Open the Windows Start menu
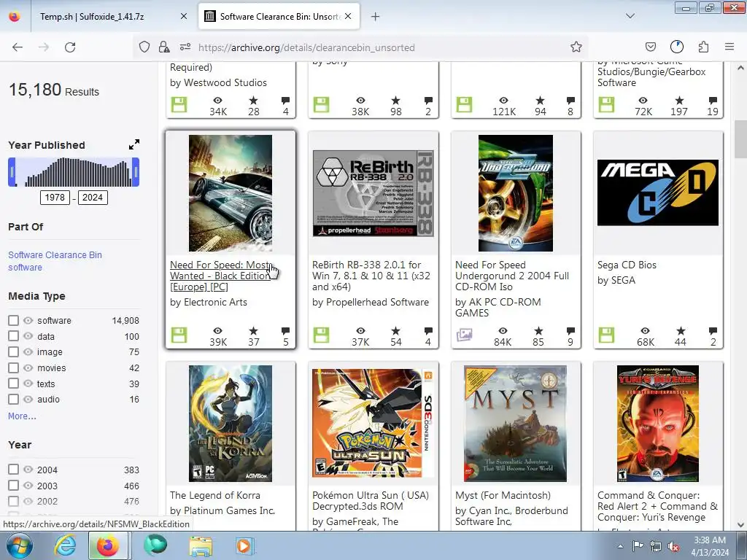Screen dimensions: 747x560 (19, 545)
